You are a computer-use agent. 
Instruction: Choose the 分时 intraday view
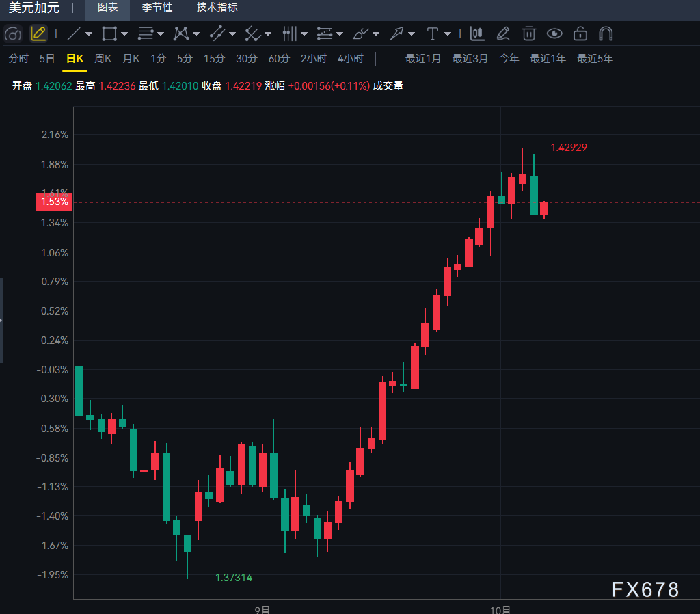(x=18, y=59)
